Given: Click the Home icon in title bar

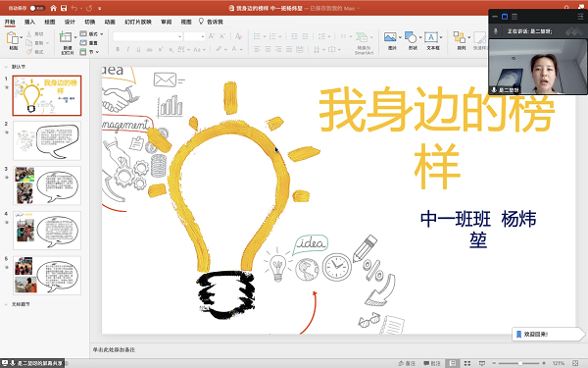Looking at the screenshot, I should 54,8.
